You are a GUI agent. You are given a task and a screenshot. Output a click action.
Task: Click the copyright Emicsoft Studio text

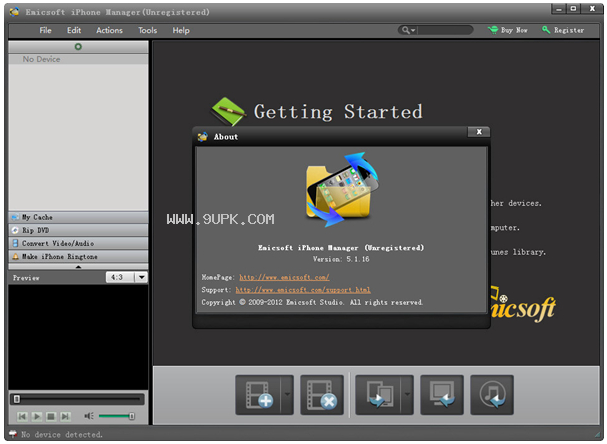[x=312, y=302]
